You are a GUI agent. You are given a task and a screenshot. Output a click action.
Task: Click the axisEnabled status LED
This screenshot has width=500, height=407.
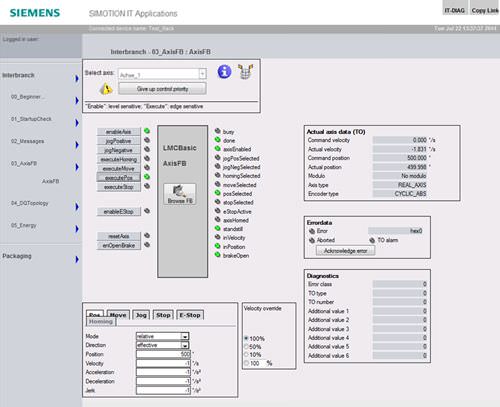tap(218, 148)
